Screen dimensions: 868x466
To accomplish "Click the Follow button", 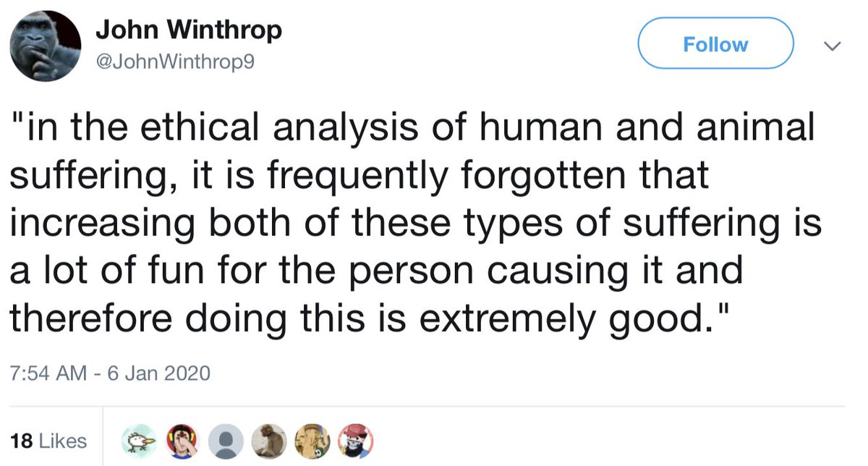I will point(715,45).
